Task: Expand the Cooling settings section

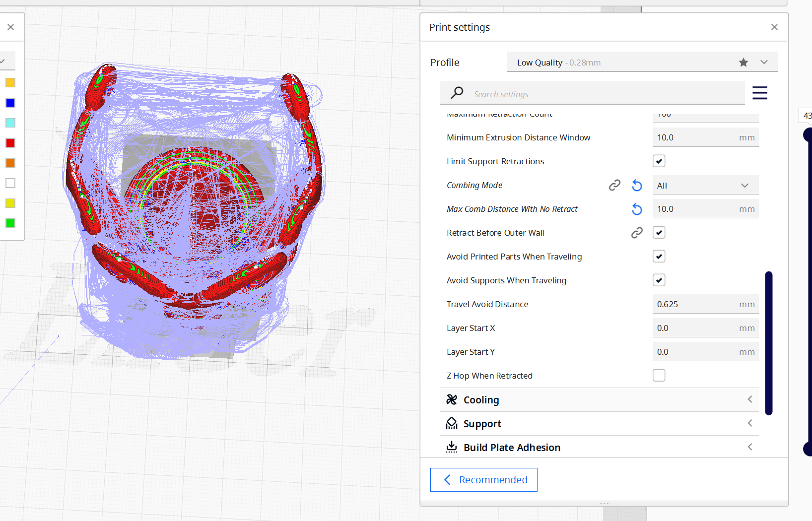Action: [750, 399]
